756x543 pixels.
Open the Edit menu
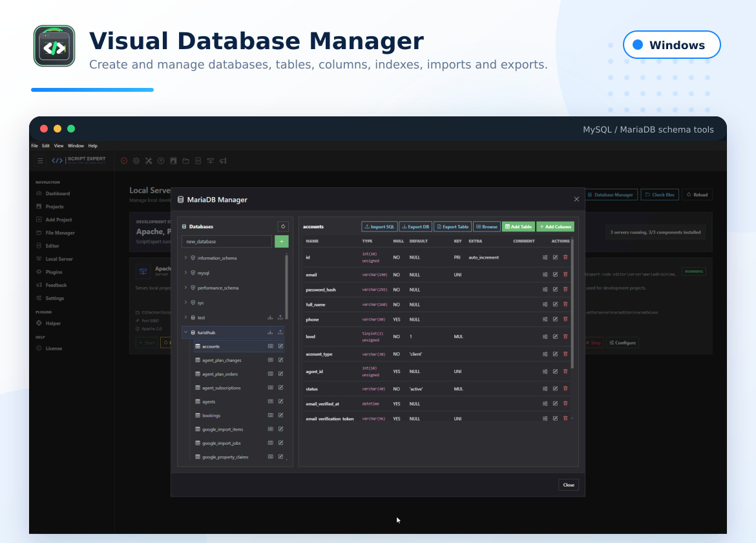point(46,145)
